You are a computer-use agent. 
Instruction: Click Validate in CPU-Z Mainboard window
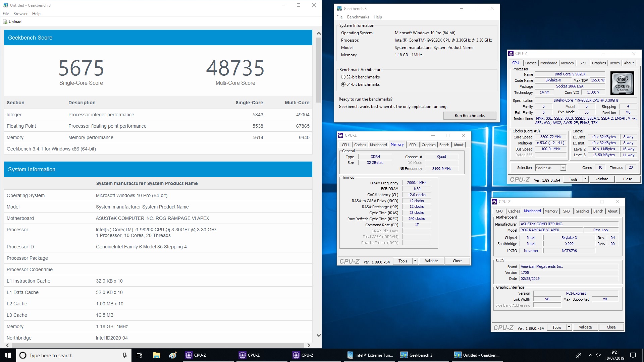(585, 327)
